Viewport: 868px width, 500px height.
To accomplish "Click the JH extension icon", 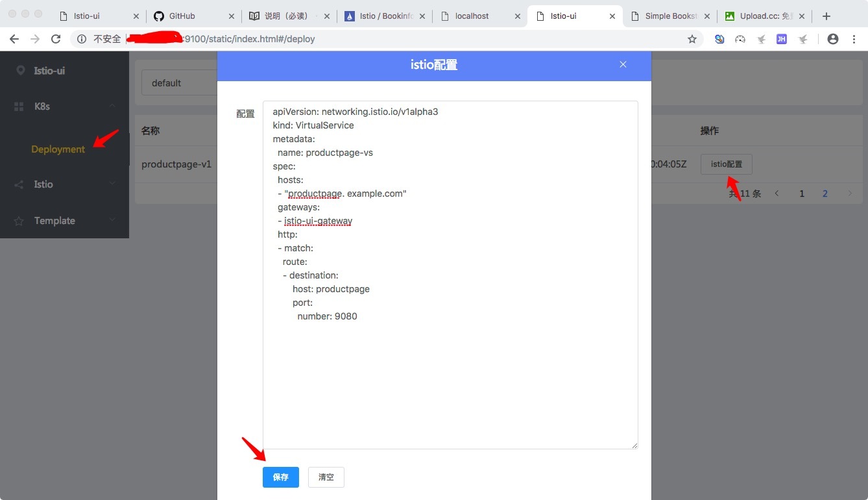I will point(782,39).
